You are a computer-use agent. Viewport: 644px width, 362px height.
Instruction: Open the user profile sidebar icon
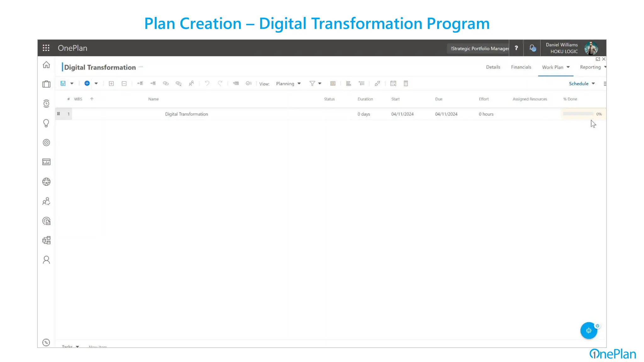tap(46, 260)
